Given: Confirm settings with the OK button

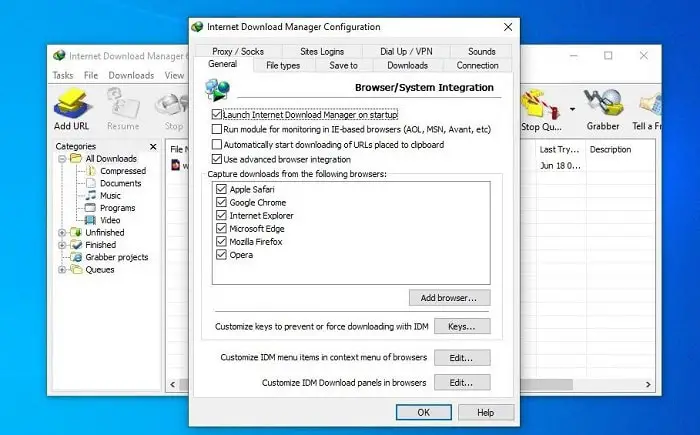Looking at the screenshot, I should (x=424, y=412).
